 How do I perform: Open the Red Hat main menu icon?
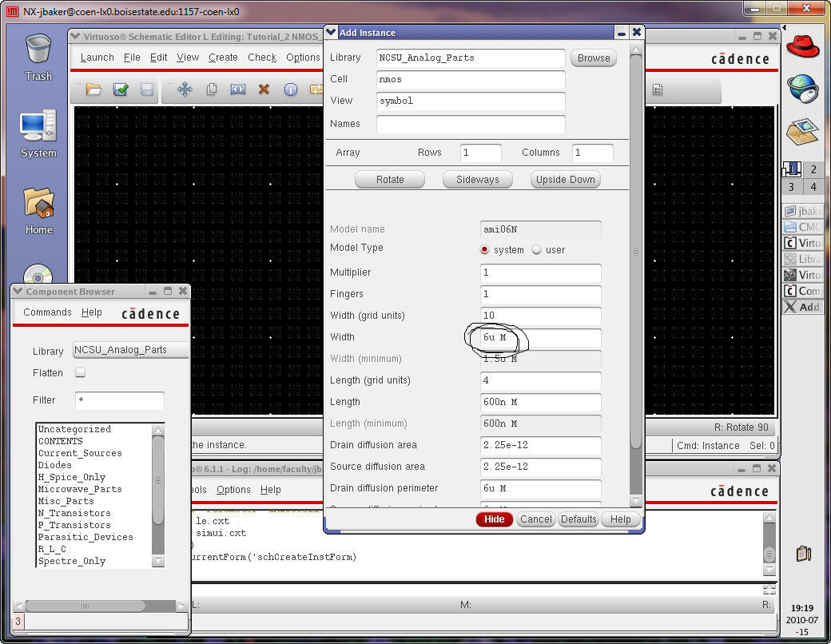coord(802,44)
